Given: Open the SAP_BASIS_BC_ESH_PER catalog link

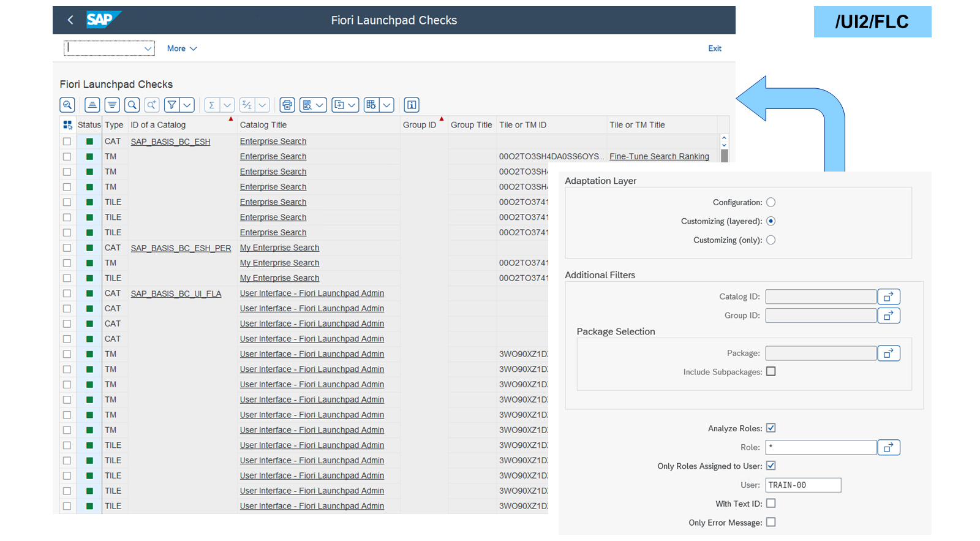Looking at the screenshot, I should [181, 248].
